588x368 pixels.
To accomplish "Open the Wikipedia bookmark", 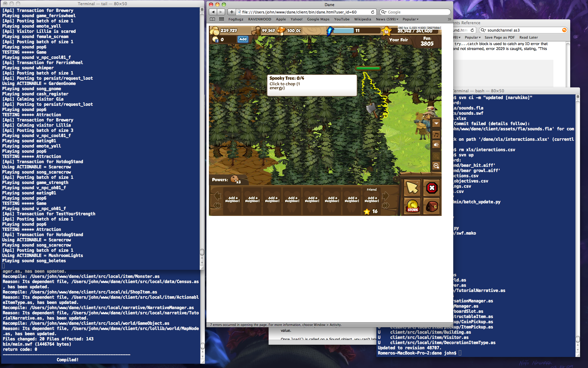I will coord(363,19).
